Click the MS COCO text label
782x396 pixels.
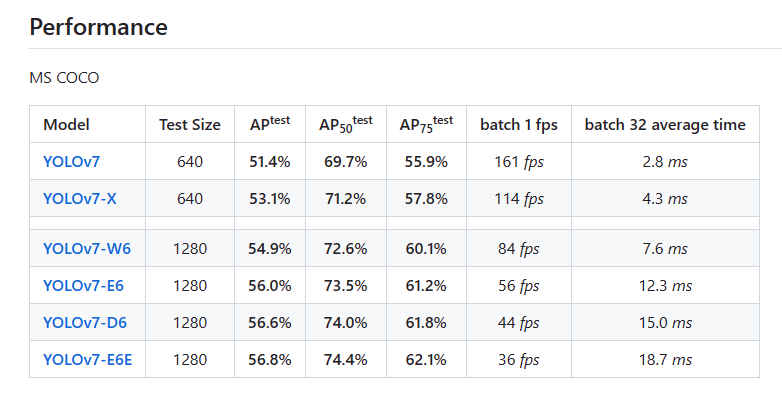pyautogui.click(x=64, y=78)
